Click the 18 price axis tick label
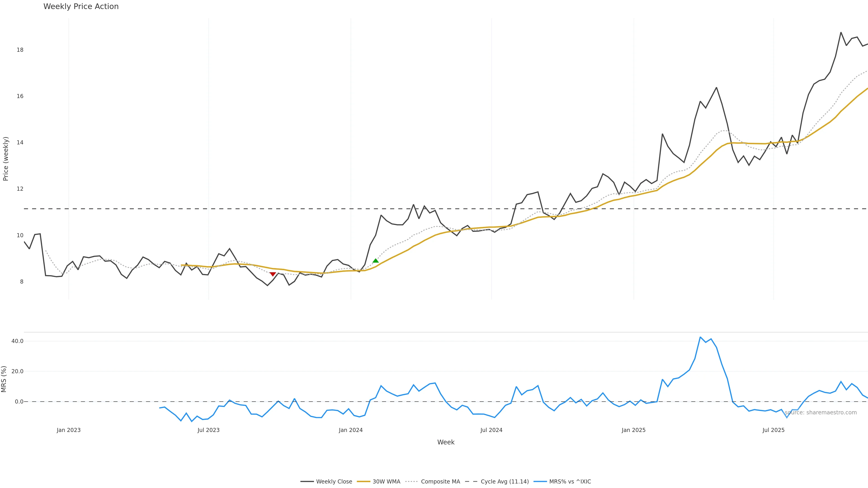 pyautogui.click(x=20, y=50)
